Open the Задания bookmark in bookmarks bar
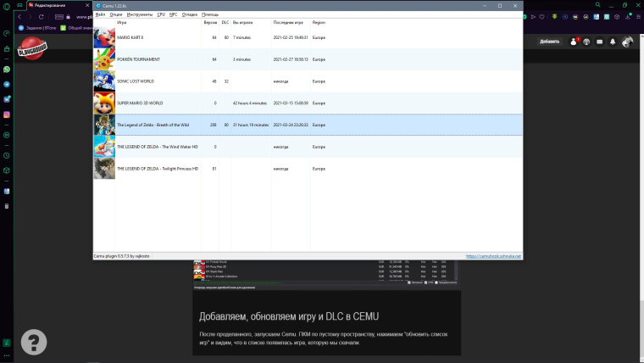644x363 pixels. (x=37, y=28)
